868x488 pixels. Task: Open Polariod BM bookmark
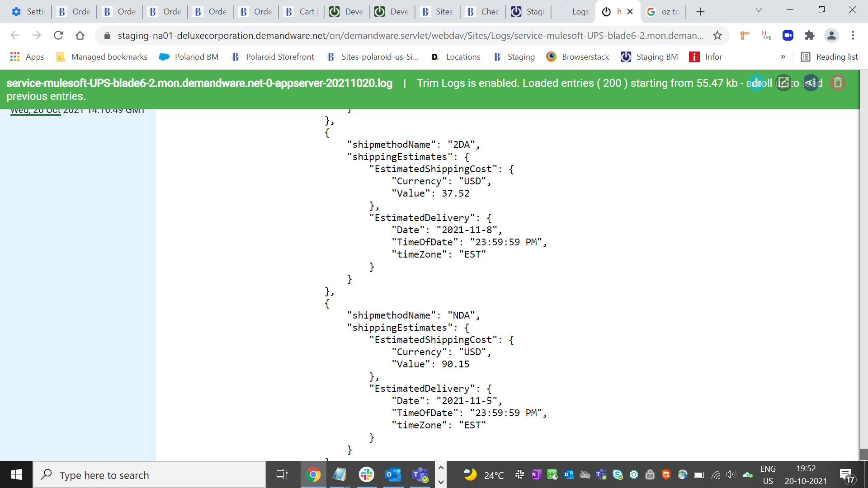(189, 57)
